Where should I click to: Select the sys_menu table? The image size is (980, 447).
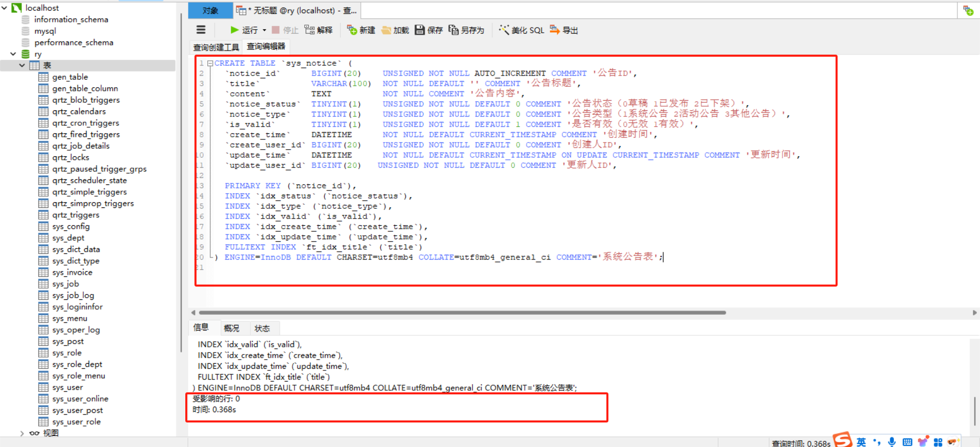69,318
